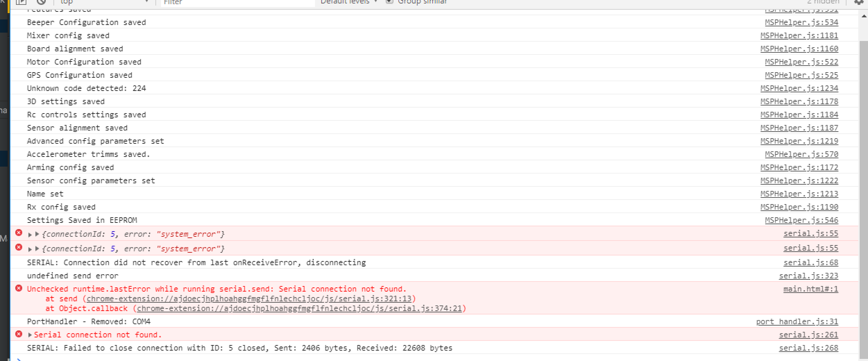Open the top frame context dropdown
Viewport: 868px width, 361px height.
point(104,2)
